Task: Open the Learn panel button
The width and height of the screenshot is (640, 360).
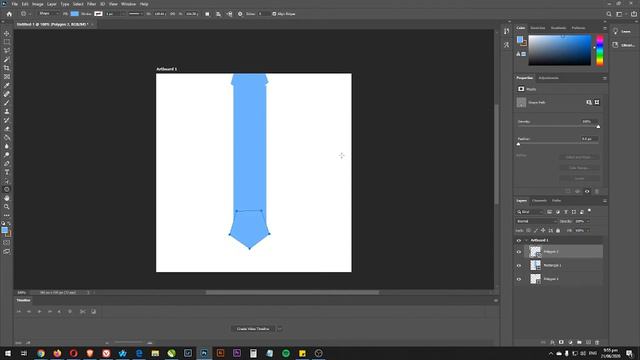Action: 622,31
